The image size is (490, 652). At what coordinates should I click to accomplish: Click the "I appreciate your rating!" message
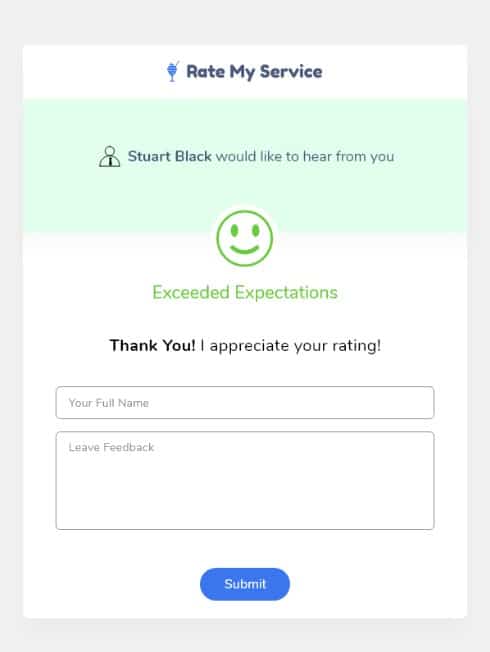(291, 346)
